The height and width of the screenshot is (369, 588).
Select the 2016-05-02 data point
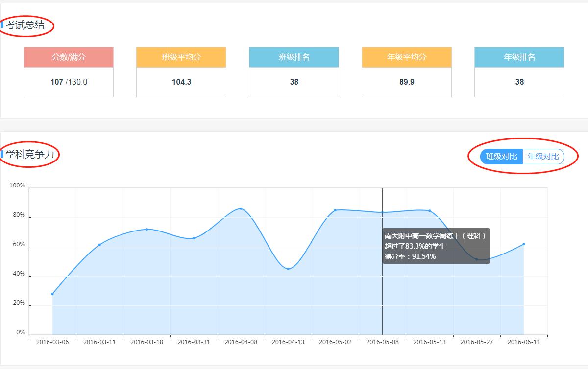click(x=335, y=210)
